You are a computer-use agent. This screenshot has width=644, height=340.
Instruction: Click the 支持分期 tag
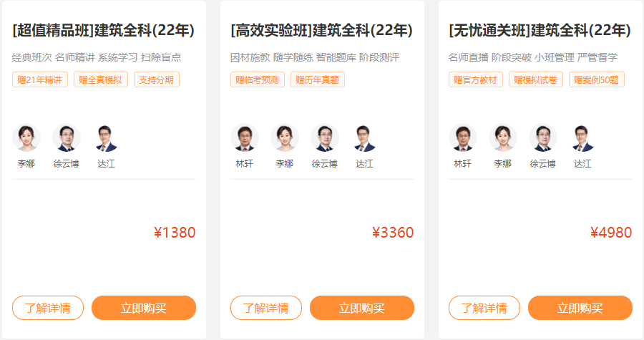click(x=157, y=79)
